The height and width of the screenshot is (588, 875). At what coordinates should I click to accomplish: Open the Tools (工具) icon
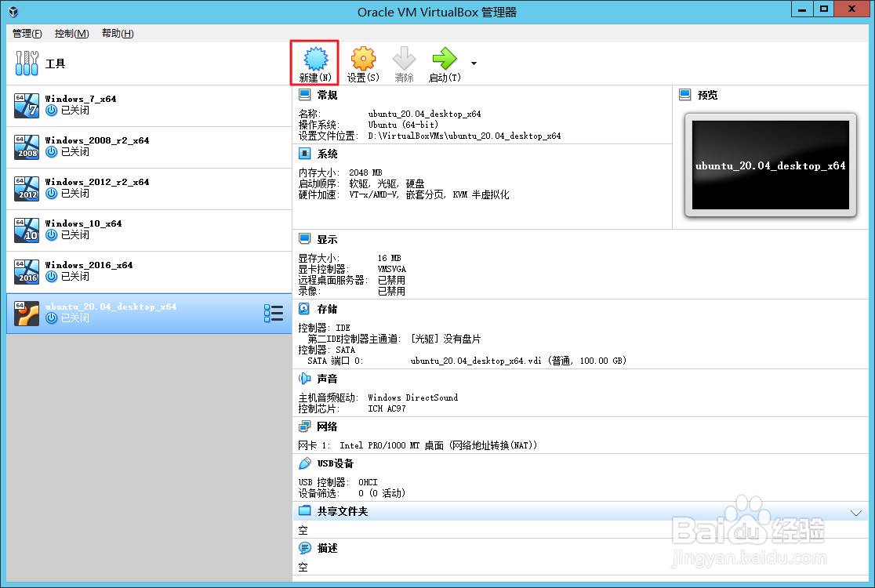coord(27,63)
